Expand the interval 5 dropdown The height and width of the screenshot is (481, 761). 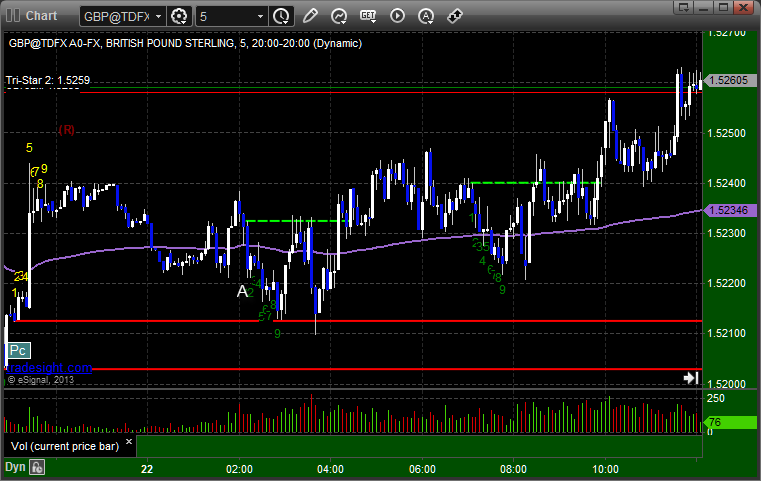(260, 17)
